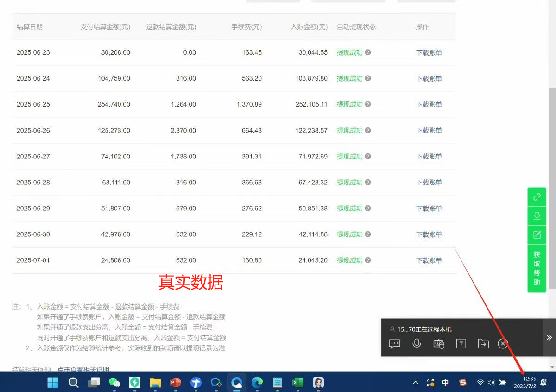Open file transfer in remote control toolbar

click(x=483, y=343)
